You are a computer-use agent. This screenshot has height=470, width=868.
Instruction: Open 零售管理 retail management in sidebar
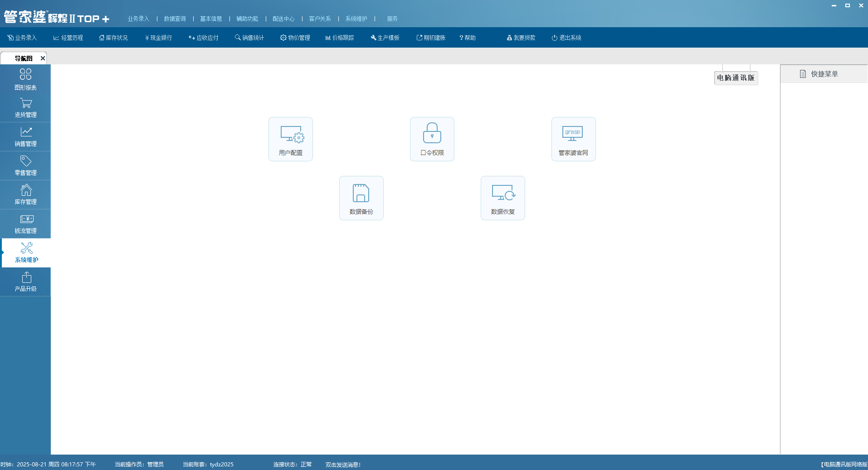pos(25,166)
